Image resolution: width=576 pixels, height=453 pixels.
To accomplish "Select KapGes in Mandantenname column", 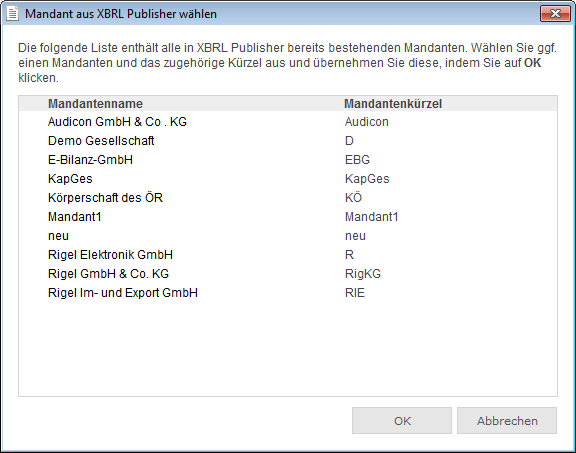I will coord(70,179).
